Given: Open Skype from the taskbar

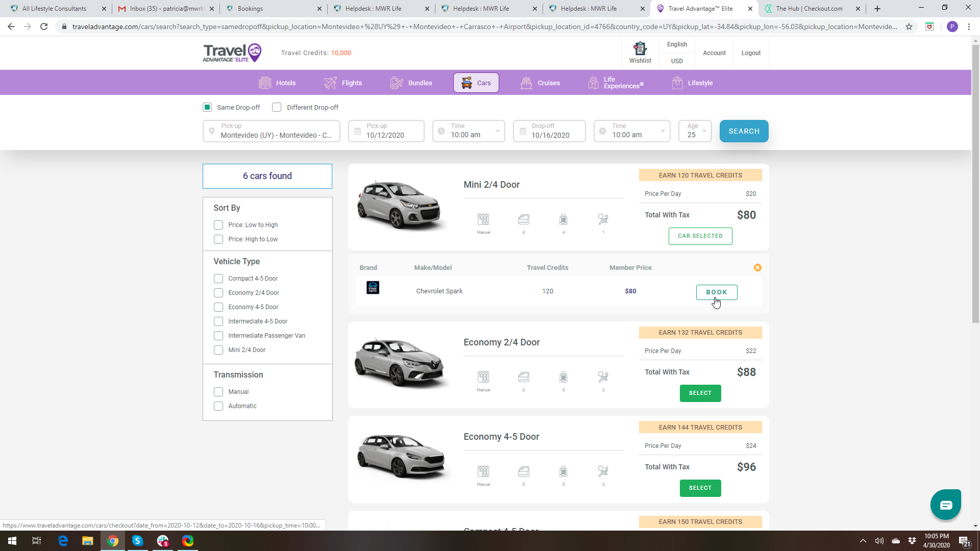Looking at the screenshot, I should [137, 541].
